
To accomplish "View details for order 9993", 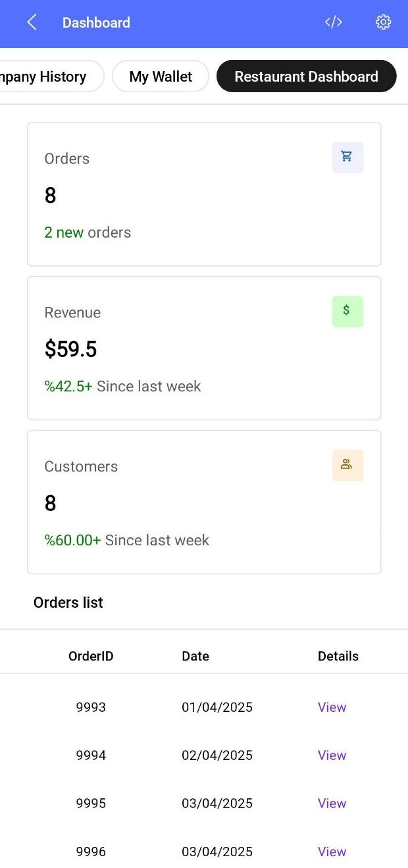I will 332,707.
